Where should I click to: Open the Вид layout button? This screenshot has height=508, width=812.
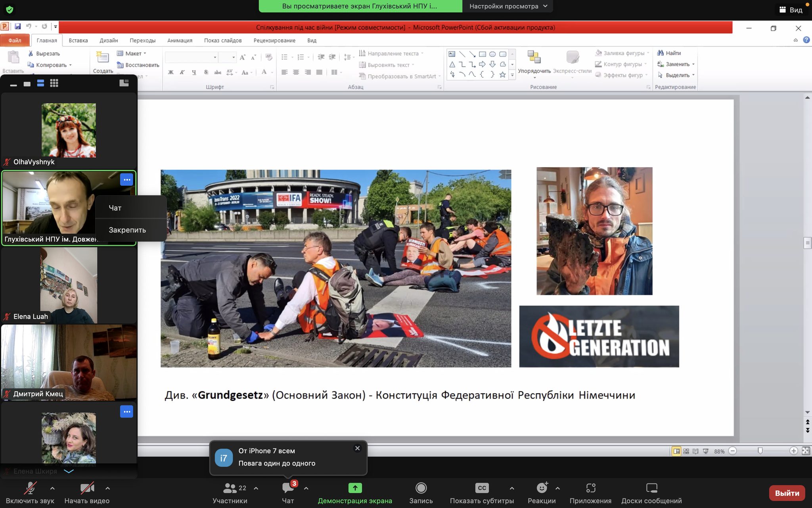tap(791, 10)
